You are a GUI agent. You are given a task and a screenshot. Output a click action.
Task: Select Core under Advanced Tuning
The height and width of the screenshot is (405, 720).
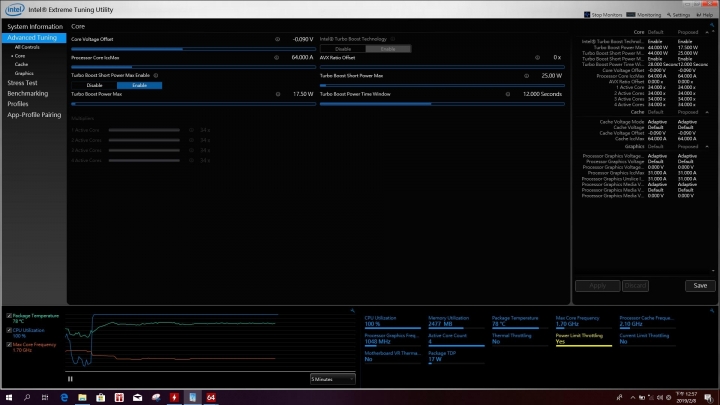[x=20, y=56]
